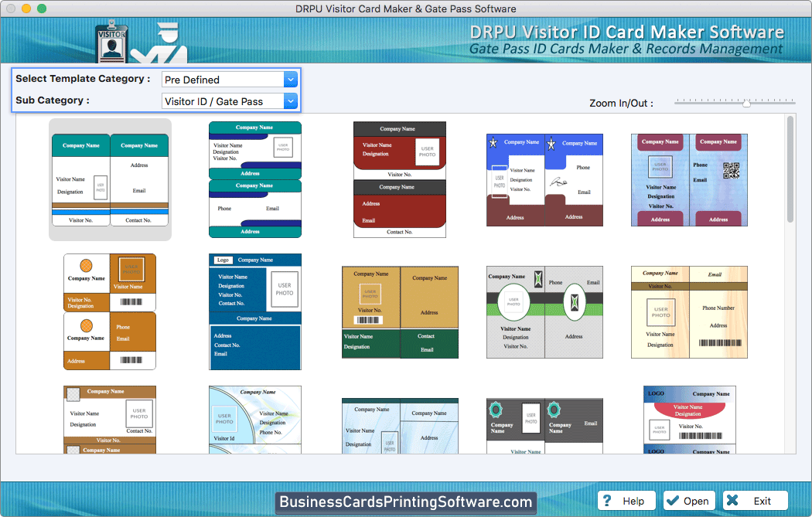Screen dimensions: 812x517
Task: Click the Exit button
Action: tap(755, 501)
